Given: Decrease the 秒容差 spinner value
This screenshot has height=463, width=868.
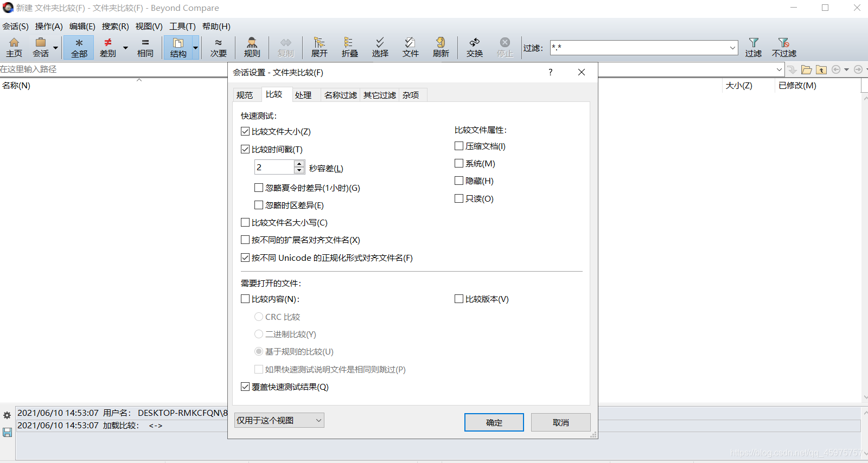Looking at the screenshot, I should [x=299, y=170].
